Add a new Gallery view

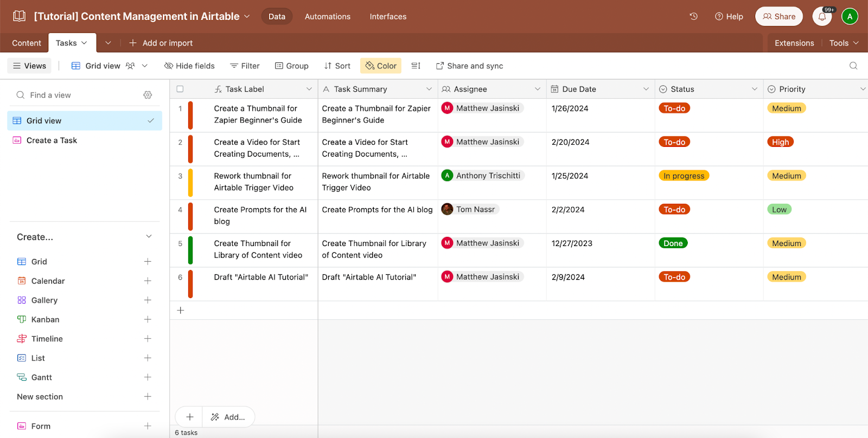point(148,300)
